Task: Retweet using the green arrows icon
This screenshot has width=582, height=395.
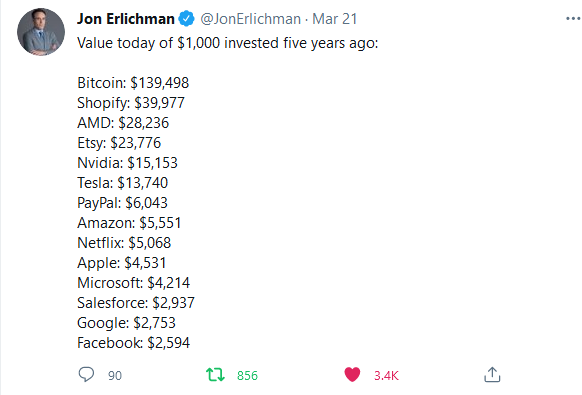Action: point(215,375)
